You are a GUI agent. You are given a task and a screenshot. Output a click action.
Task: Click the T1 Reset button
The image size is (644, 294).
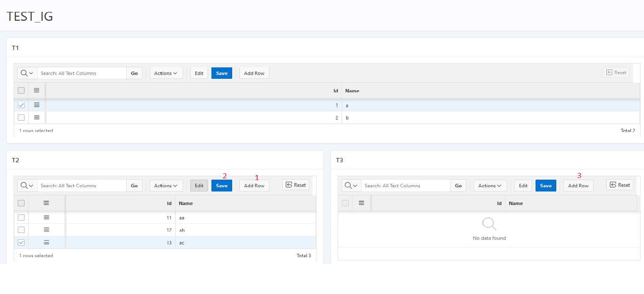pyautogui.click(x=616, y=72)
